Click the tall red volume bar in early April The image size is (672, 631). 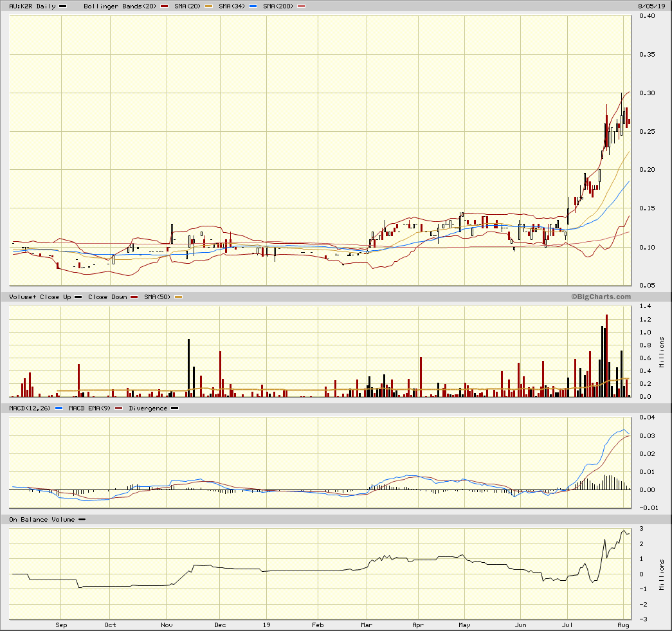(421, 377)
